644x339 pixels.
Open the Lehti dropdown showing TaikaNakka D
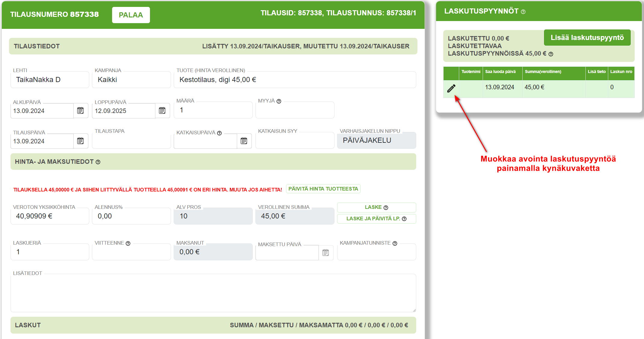[x=50, y=80]
